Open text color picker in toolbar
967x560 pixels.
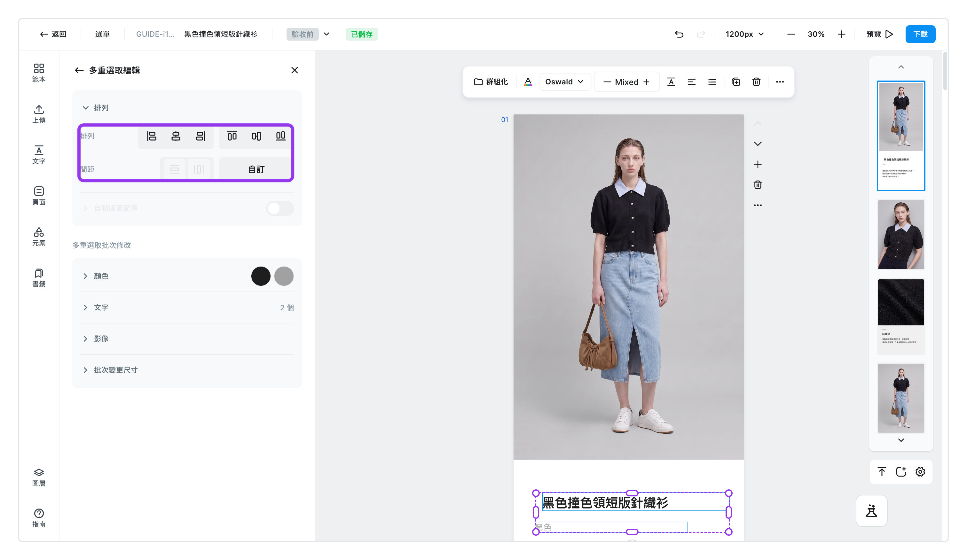(528, 82)
